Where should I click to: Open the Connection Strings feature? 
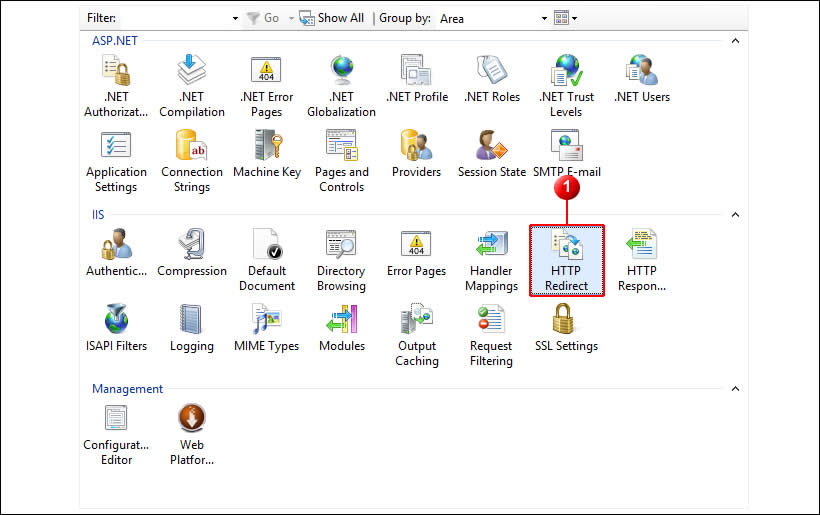pos(191,161)
